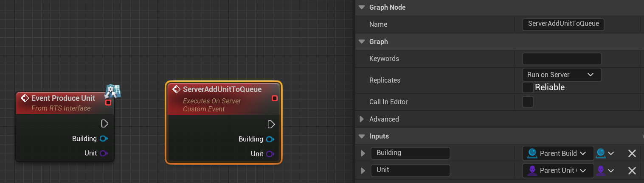Image resolution: width=644 pixels, height=183 pixels.
Task: Remove the Building input parameter
Action: click(632, 153)
